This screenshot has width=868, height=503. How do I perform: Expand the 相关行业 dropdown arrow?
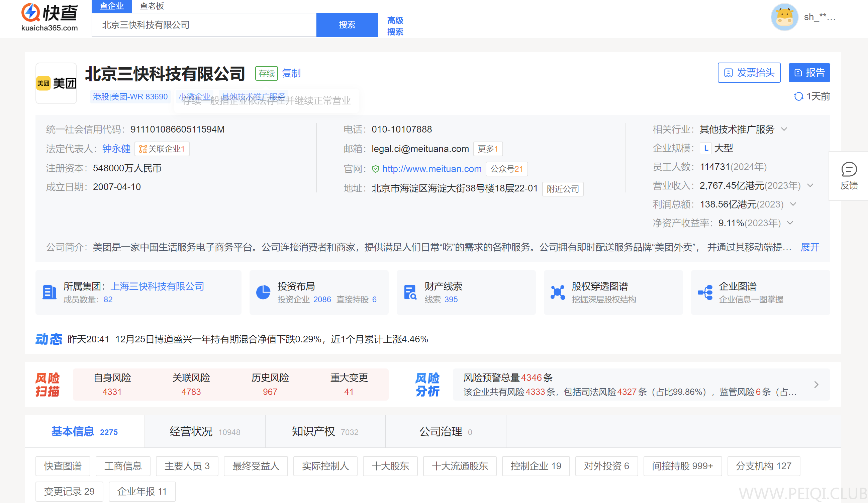tap(784, 129)
